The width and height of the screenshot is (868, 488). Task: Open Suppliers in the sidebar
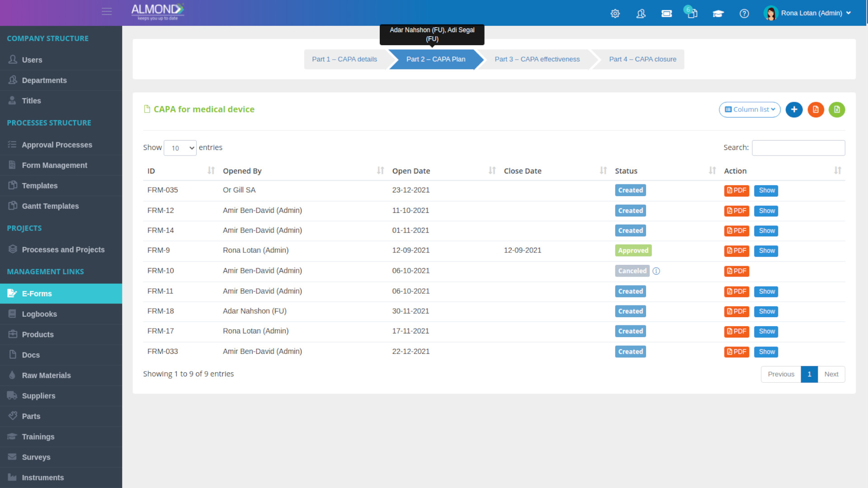[x=61, y=396]
